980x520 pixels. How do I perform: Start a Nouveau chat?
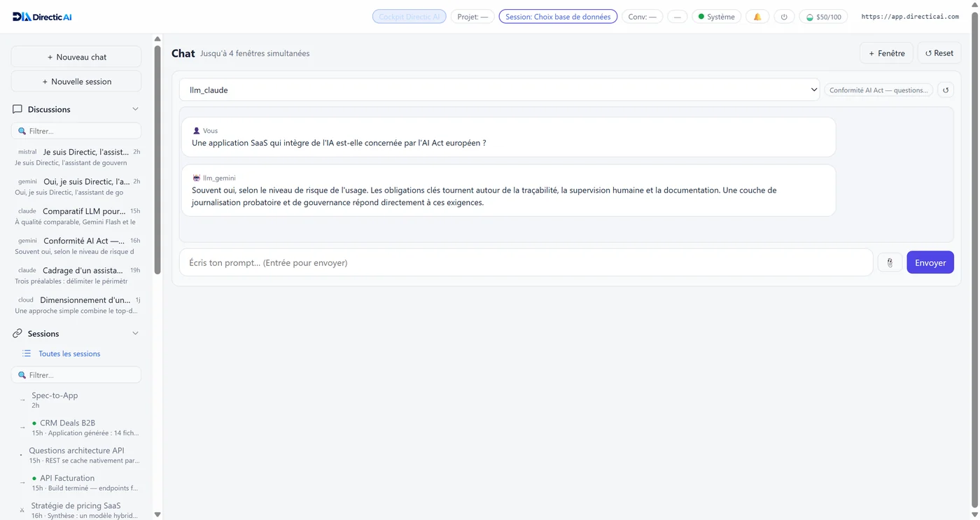pyautogui.click(x=76, y=57)
